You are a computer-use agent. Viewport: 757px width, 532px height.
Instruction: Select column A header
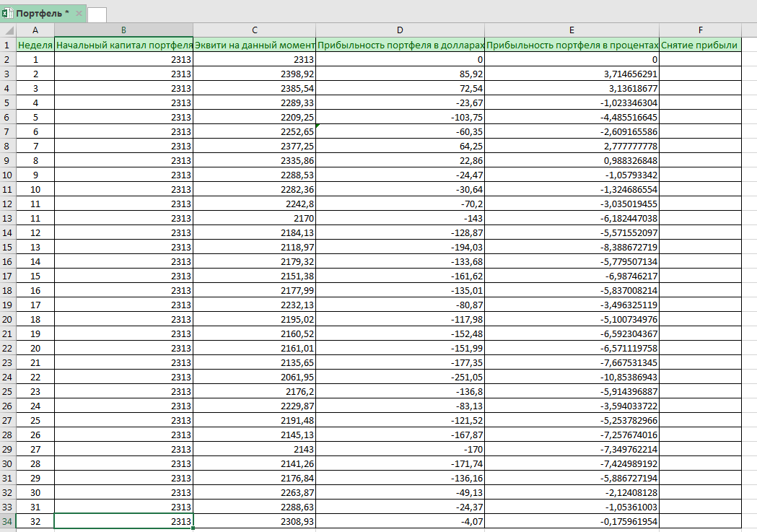pyautogui.click(x=35, y=30)
